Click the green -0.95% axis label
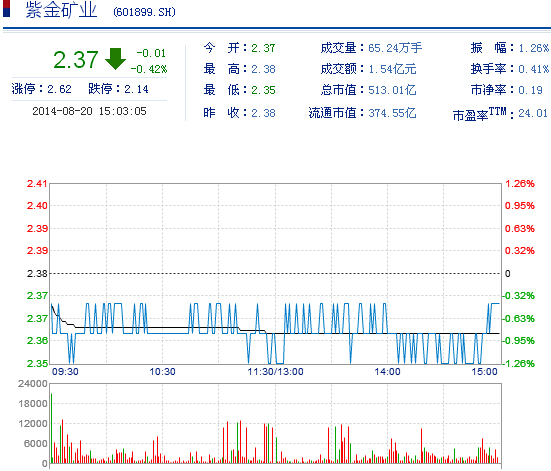551x471 pixels. [x=518, y=341]
